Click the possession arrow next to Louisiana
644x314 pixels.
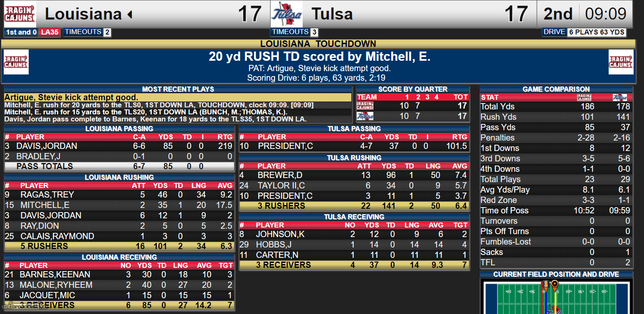[x=130, y=15]
